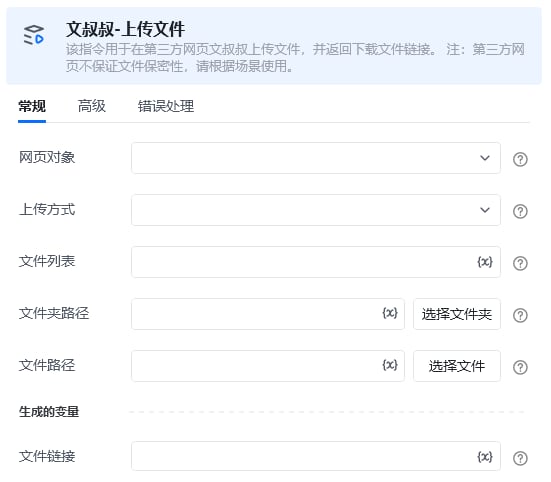551x482 pixels.
Task: Click the 文件路径 field label
Action: (47, 365)
